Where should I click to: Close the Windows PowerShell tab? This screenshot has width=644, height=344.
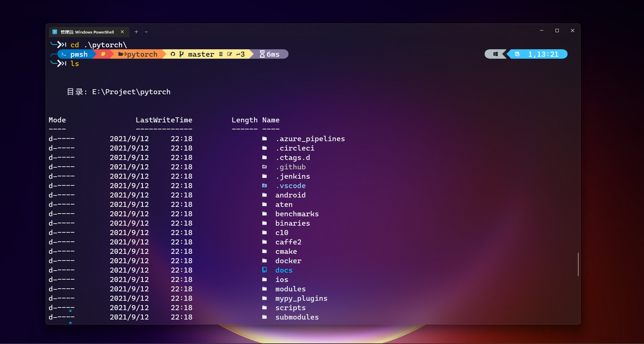coord(122,32)
